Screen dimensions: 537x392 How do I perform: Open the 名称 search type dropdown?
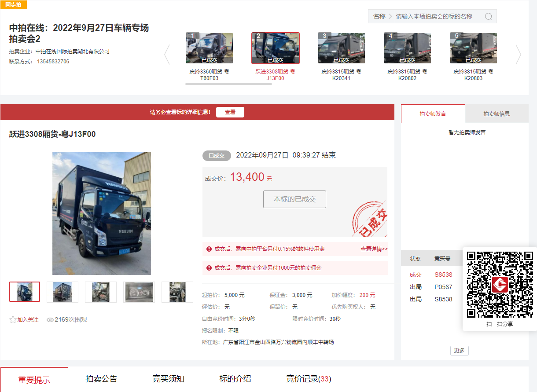click(x=382, y=16)
